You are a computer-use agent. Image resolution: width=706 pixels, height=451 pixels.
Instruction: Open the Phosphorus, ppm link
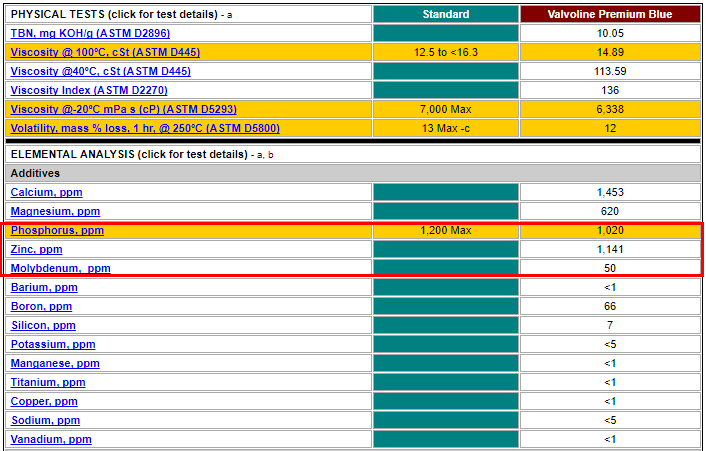click(57, 230)
